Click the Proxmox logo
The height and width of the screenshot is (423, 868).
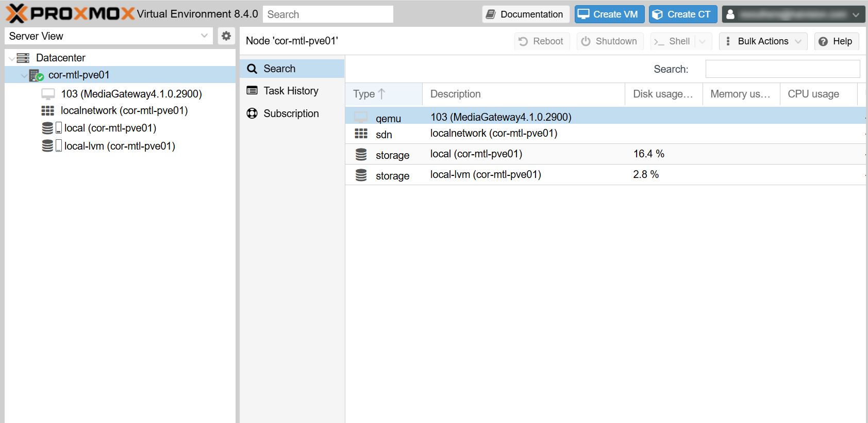[x=70, y=13]
